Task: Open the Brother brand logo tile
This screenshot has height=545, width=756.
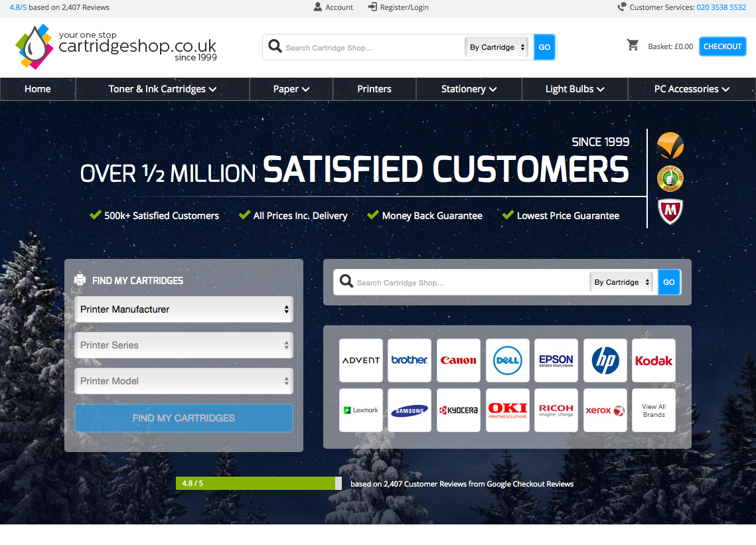Action: 410,360
